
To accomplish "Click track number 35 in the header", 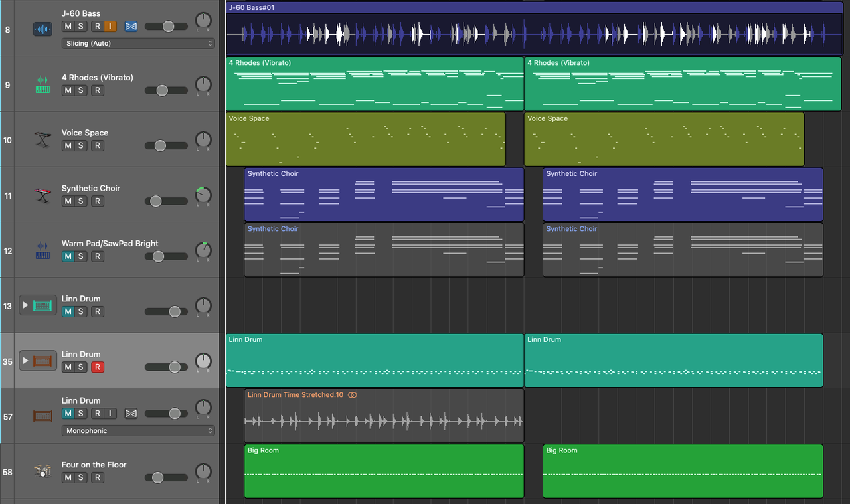I will (x=7, y=361).
